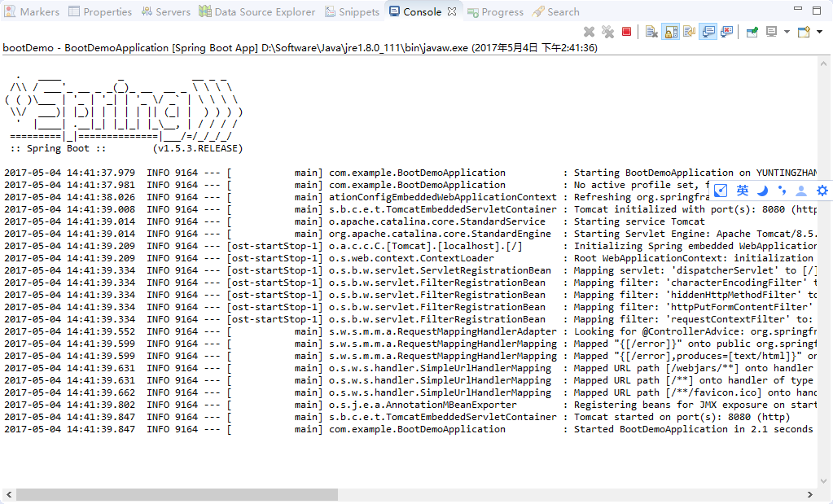
Task: Clear the console output
Action: pyautogui.click(x=651, y=32)
